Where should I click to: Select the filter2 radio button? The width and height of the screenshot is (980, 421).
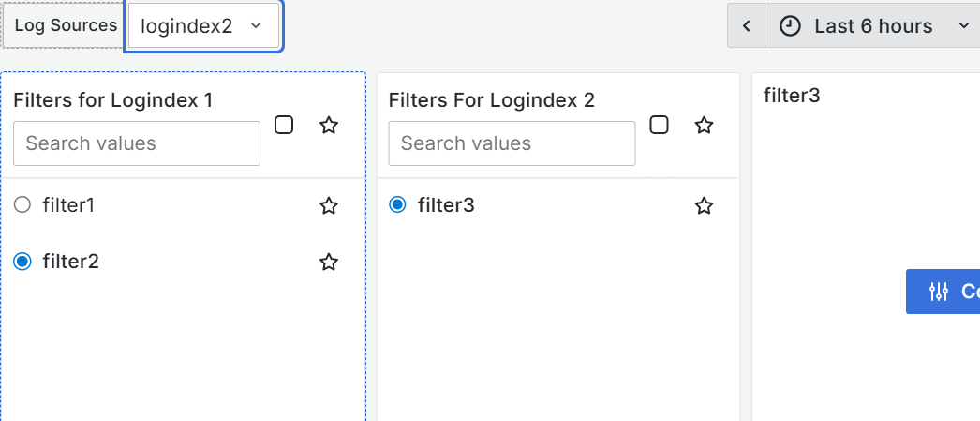tap(23, 262)
